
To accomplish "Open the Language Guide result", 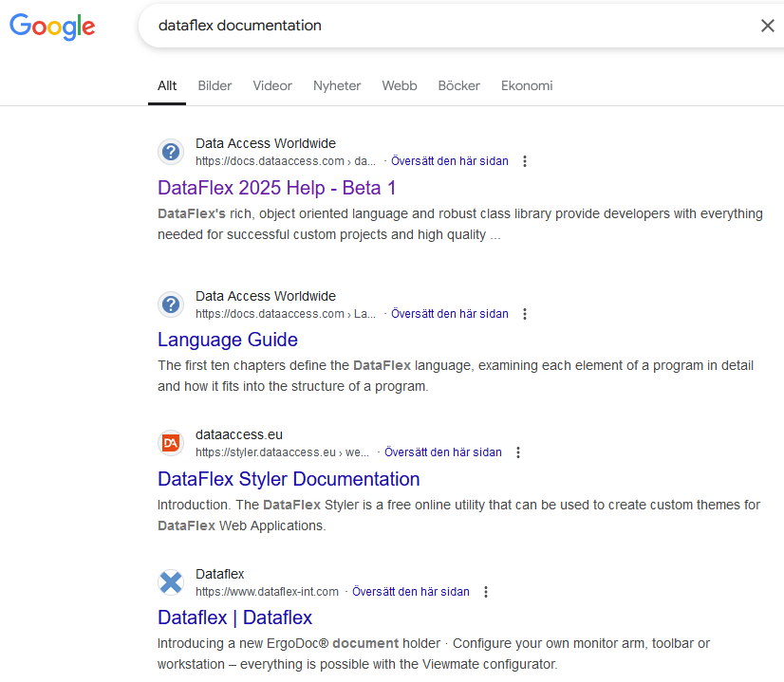I will [x=228, y=340].
